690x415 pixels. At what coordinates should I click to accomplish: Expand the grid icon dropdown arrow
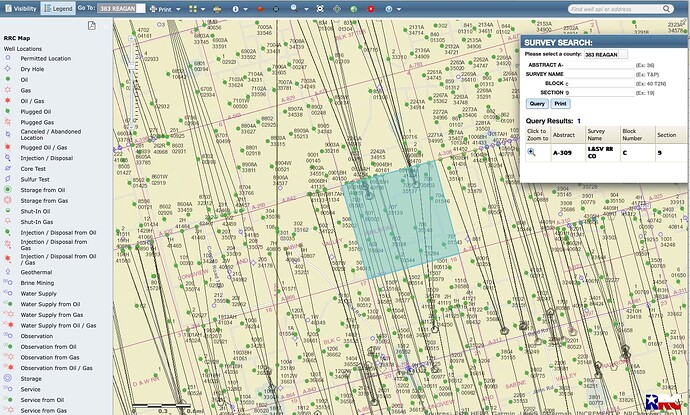[x=203, y=9]
